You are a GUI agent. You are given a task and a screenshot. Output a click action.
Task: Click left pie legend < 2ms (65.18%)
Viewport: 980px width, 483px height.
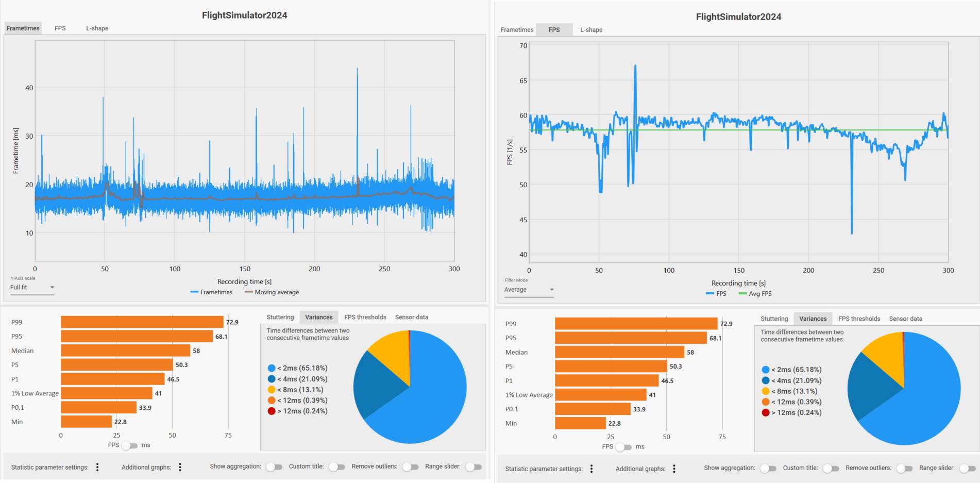[x=297, y=368]
